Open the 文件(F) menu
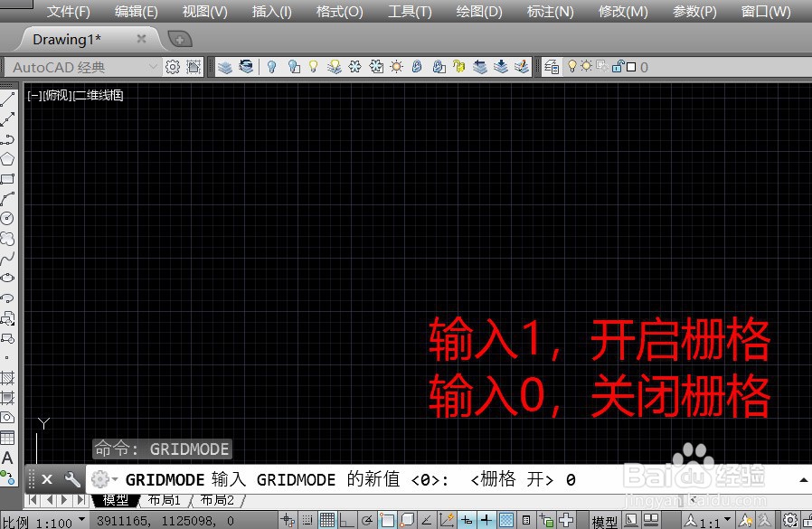 (69, 12)
